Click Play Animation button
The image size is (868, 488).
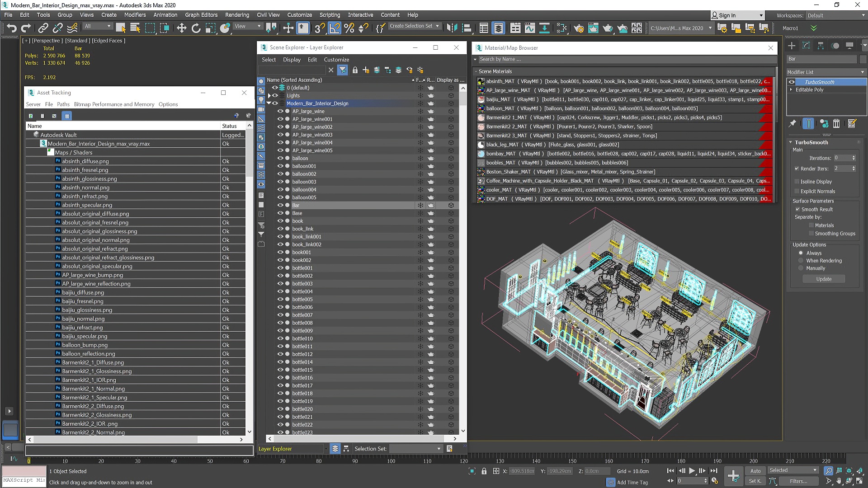point(692,471)
